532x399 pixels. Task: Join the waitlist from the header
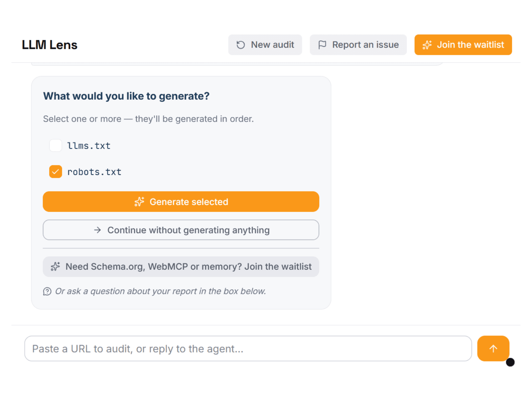463,45
